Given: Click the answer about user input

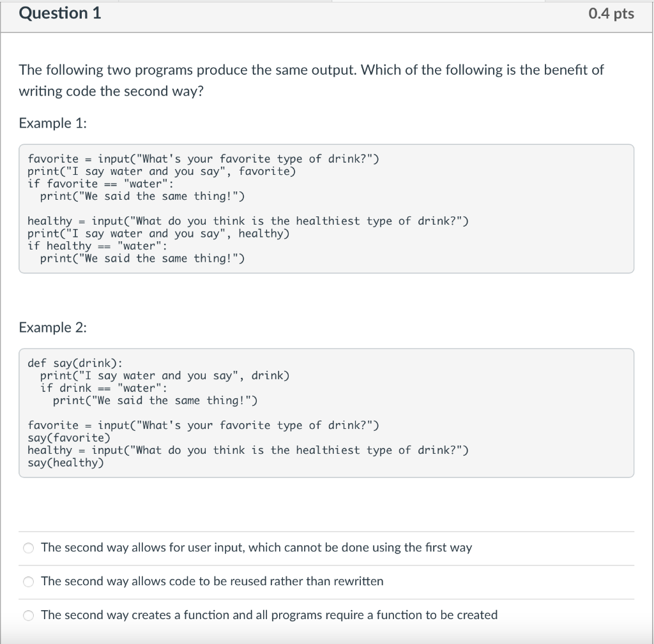Looking at the screenshot, I should [255, 548].
